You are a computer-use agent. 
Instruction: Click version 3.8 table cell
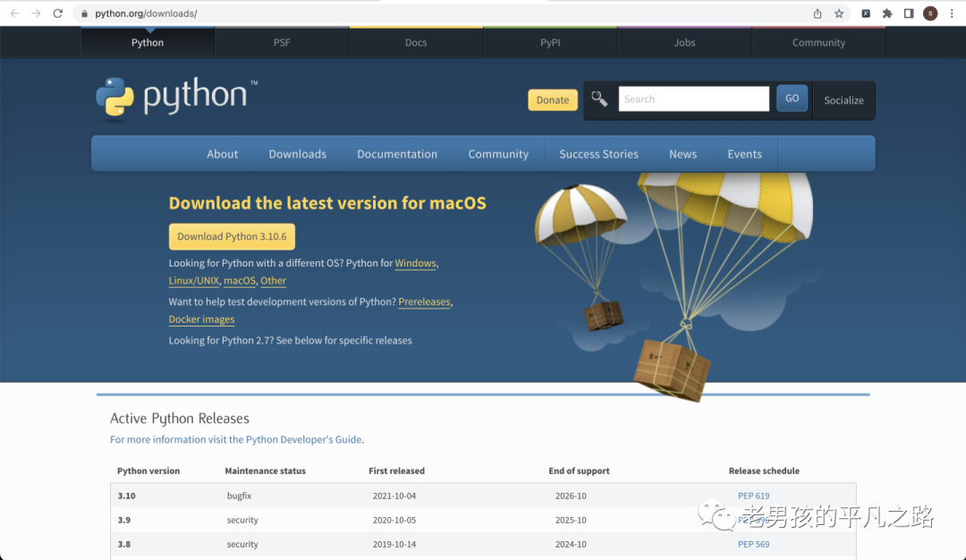123,544
